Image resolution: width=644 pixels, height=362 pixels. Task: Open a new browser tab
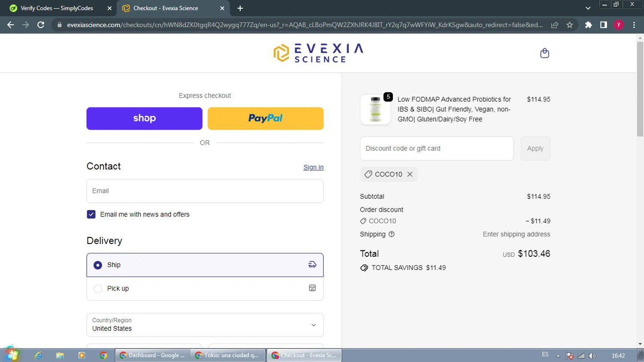pyautogui.click(x=240, y=8)
